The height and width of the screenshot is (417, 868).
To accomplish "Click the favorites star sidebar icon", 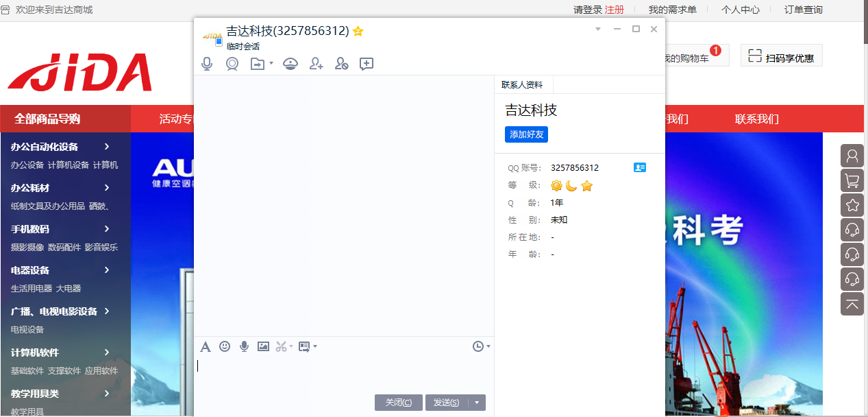I will pyautogui.click(x=852, y=205).
